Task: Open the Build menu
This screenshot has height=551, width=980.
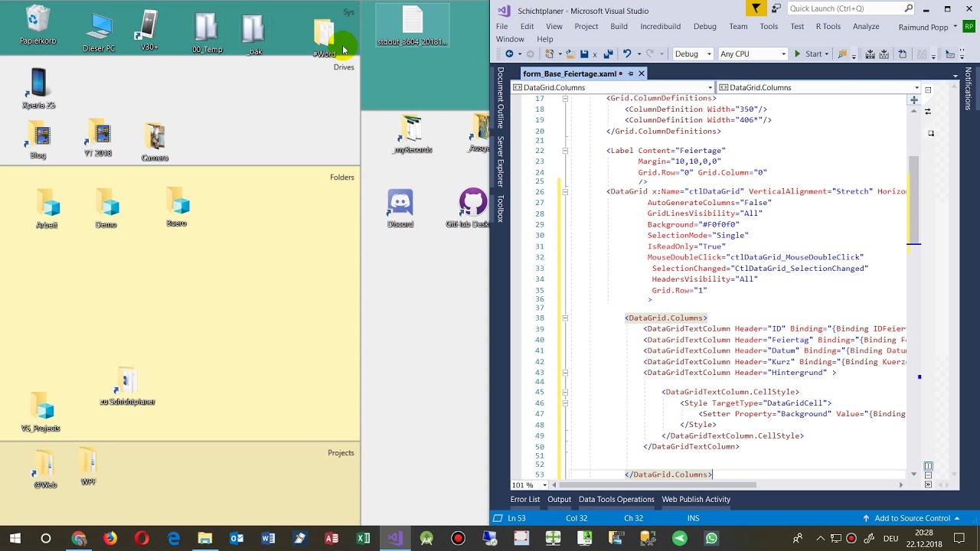Action: (x=619, y=26)
